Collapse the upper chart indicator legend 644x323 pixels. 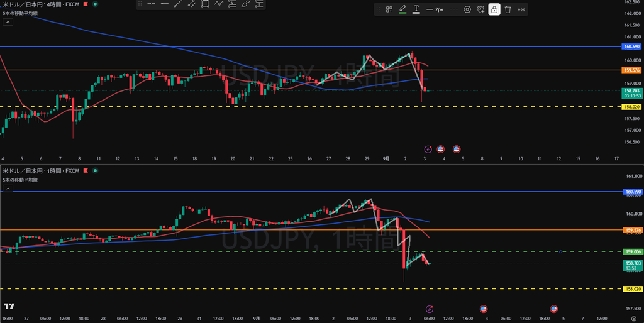[x=8, y=22]
